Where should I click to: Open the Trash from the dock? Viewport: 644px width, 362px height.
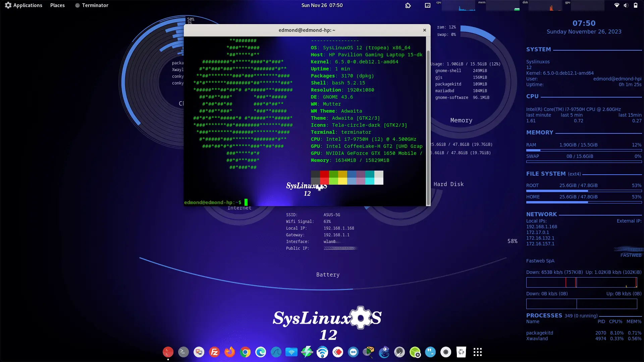(461, 352)
